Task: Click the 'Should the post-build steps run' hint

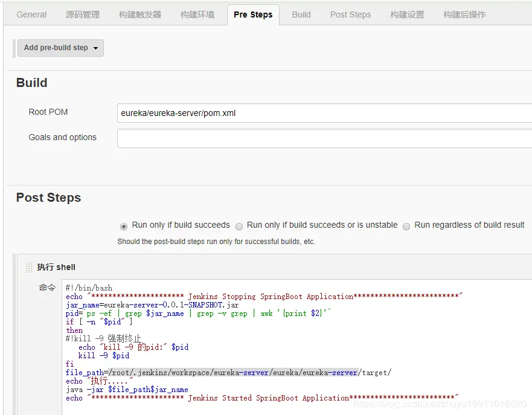Action: [x=216, y=242]
